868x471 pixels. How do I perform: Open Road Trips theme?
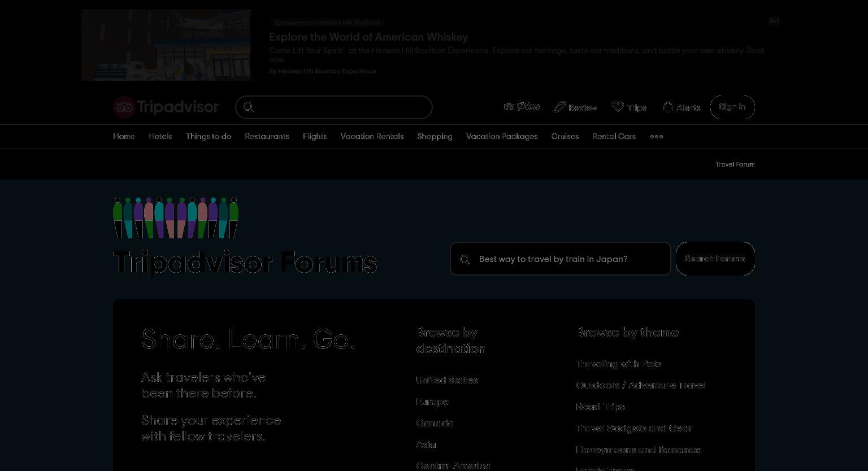point(601,407)
